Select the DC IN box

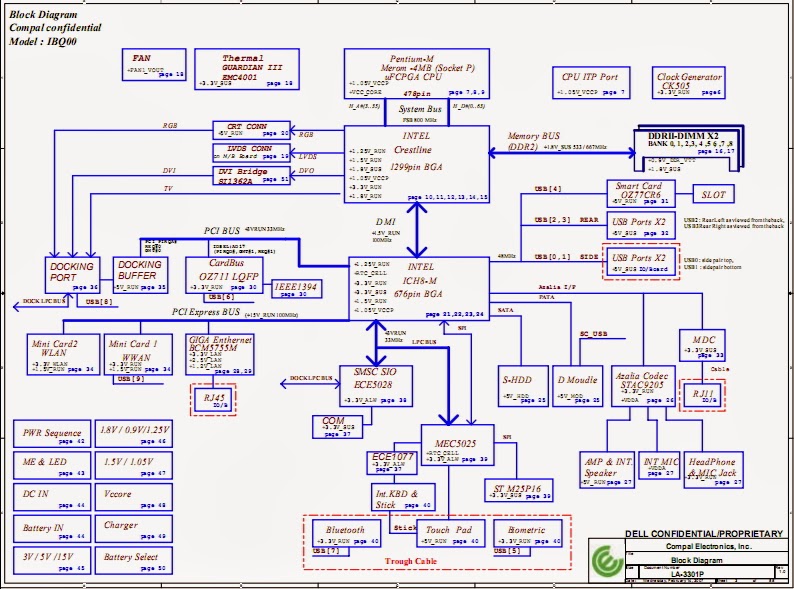pos(52,497)
